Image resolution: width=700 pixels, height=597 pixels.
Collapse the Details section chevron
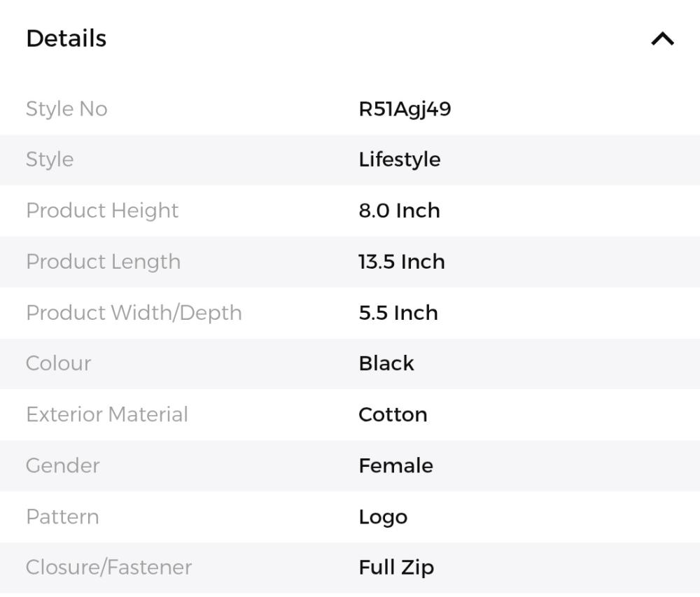662,39
